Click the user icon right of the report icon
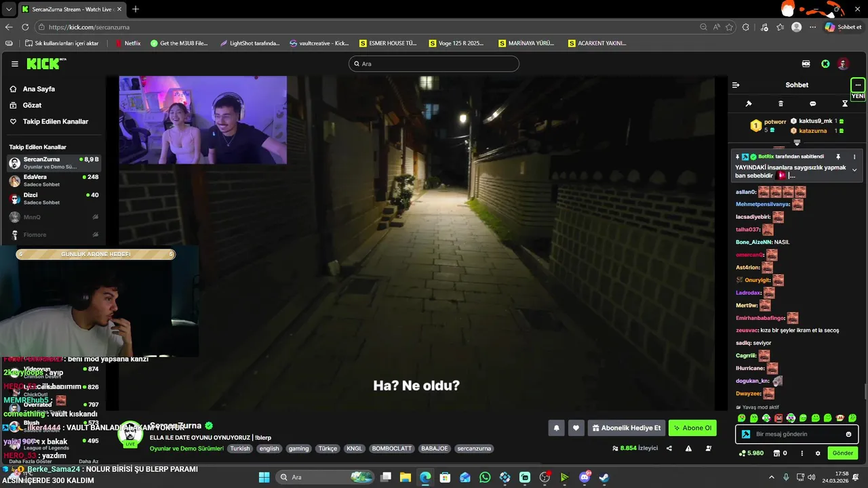The image size is (868, 488). (709, 448)
